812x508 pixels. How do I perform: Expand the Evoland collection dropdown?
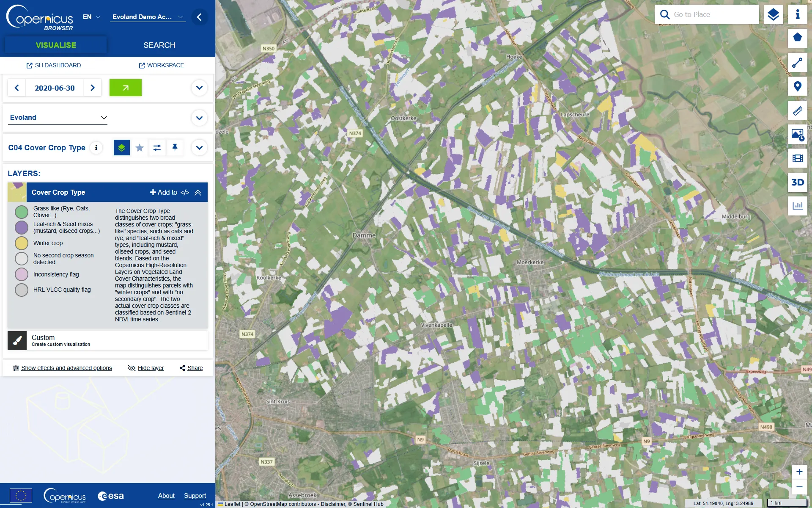(x=58, y=118)
